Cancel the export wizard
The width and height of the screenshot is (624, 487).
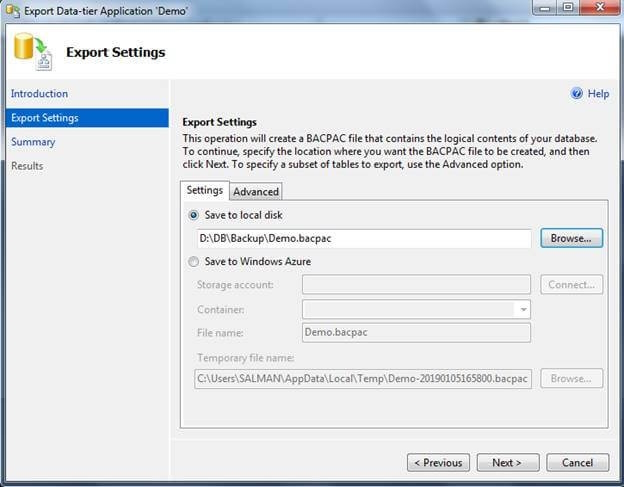pyautogui.click(x=577, y=462)
